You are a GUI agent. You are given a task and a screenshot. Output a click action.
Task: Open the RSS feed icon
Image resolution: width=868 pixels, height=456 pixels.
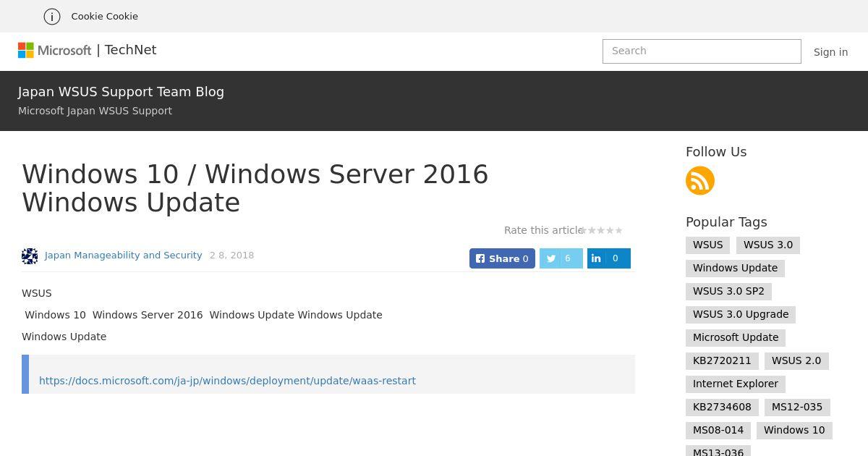coord(700,180)
